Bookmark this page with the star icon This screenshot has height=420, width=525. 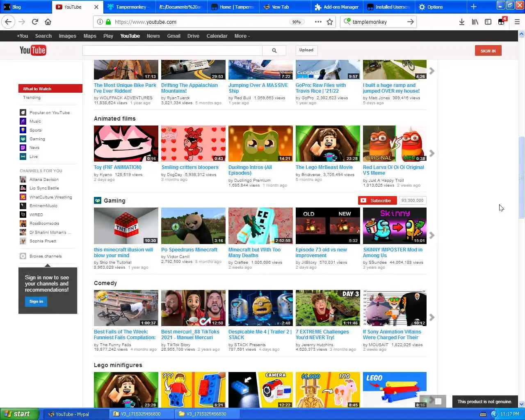[x=330, y=22]
